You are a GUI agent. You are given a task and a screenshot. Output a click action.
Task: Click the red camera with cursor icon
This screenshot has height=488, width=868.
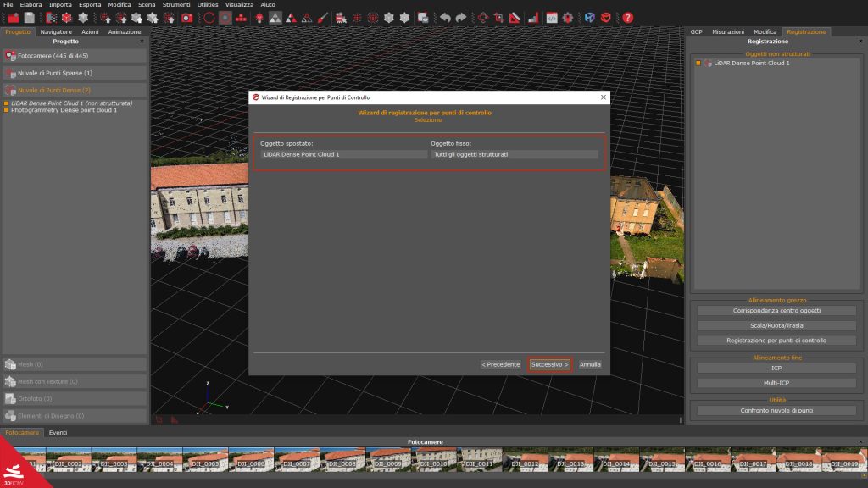pyautogui.click(x=341, y=18)
